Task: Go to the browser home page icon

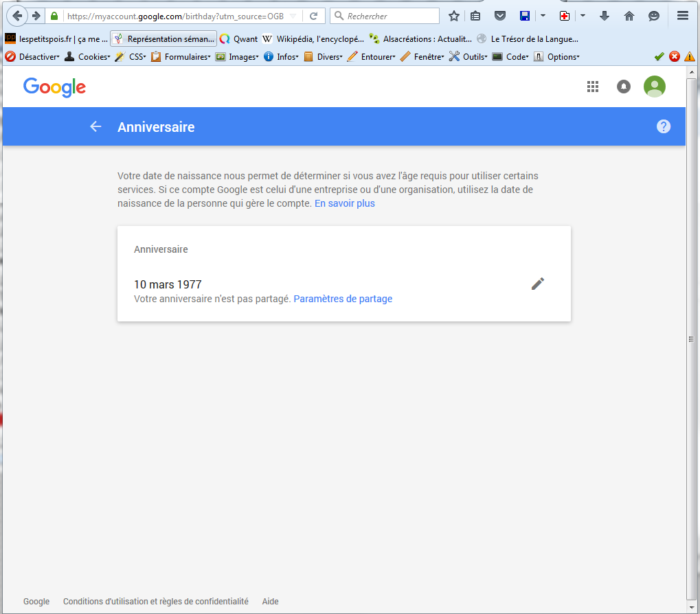Action: click(629, 16)
